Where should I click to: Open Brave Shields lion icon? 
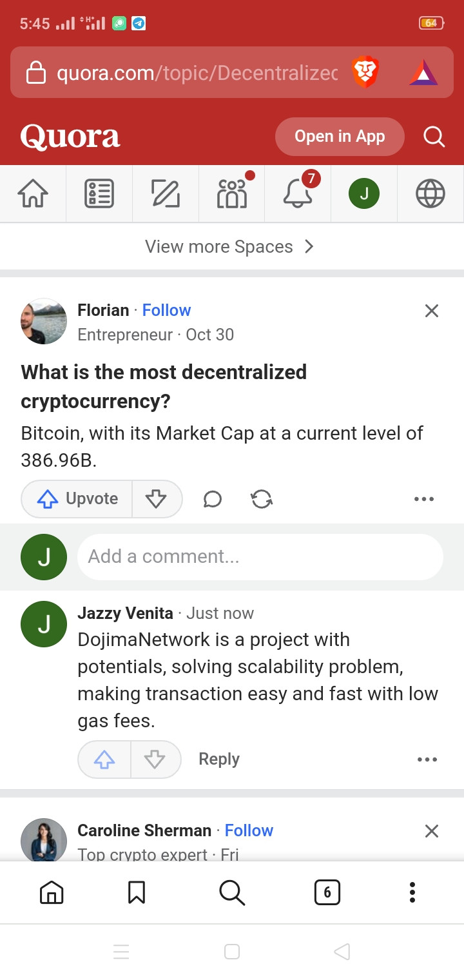point(365,72)
